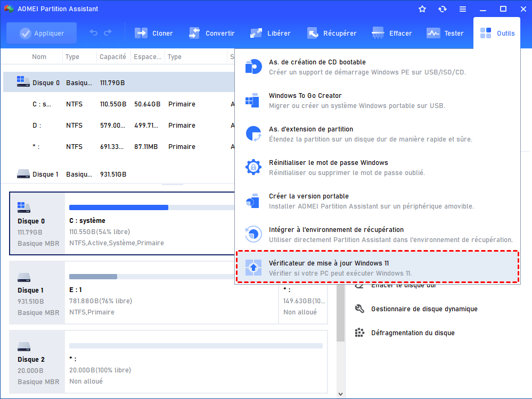532x399 pixels.
Task: Select the 149.63GB Non alloué block
Action: pyautogui.click(x=303, y=303)
